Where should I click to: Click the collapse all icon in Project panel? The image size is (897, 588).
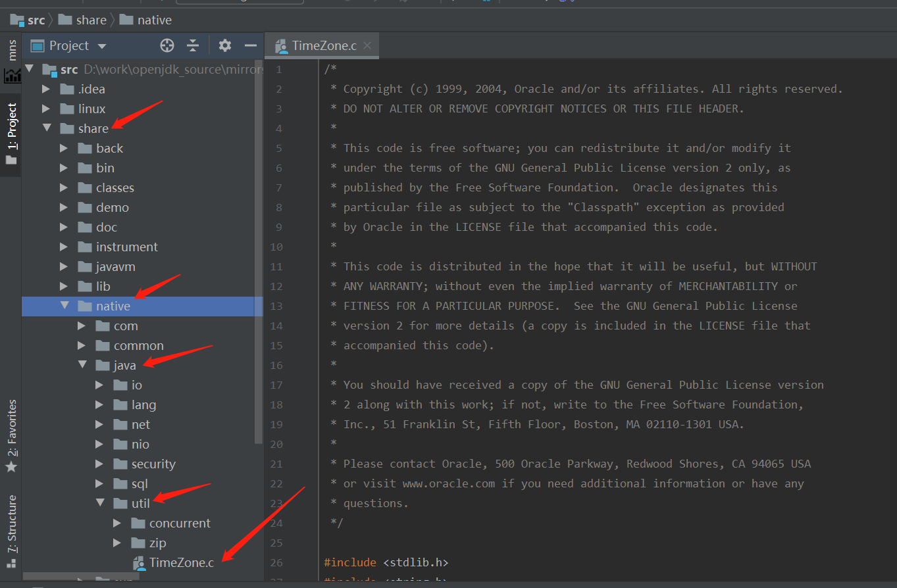[193, 45]
